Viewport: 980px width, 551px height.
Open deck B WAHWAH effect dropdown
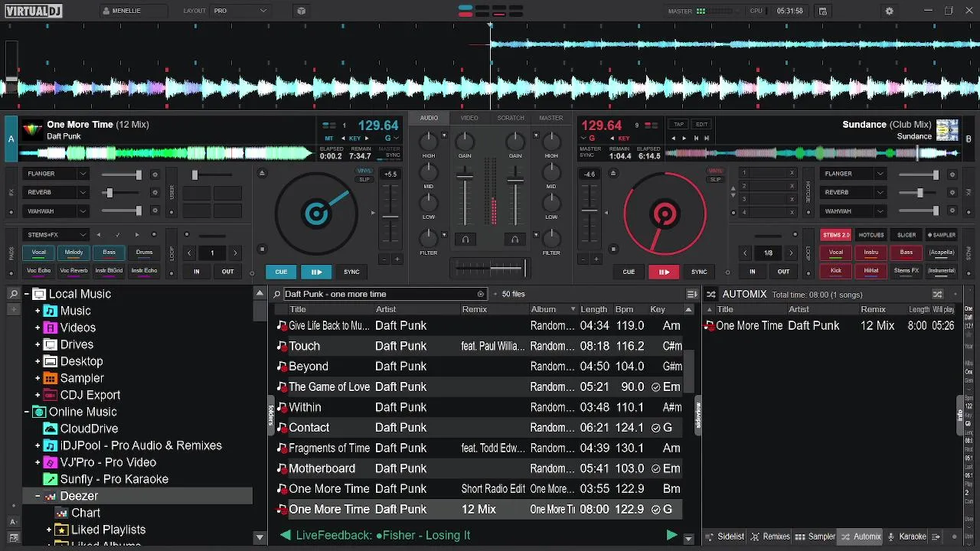click(x=853, y=211)
